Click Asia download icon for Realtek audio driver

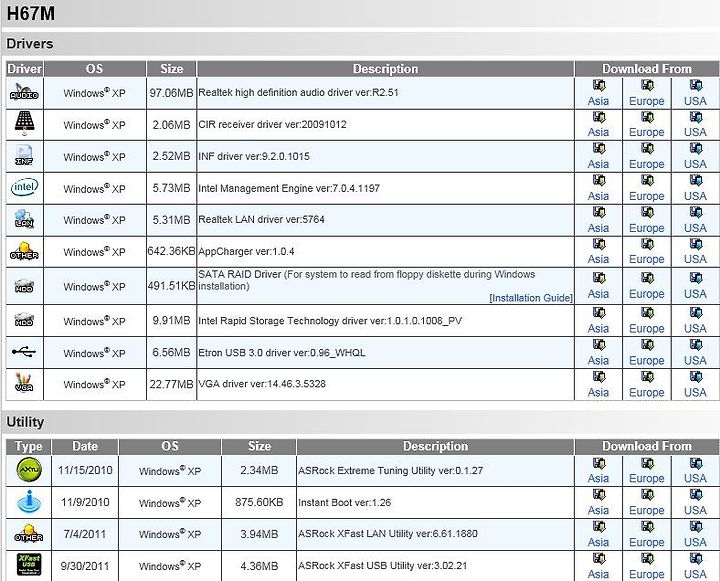599,85
